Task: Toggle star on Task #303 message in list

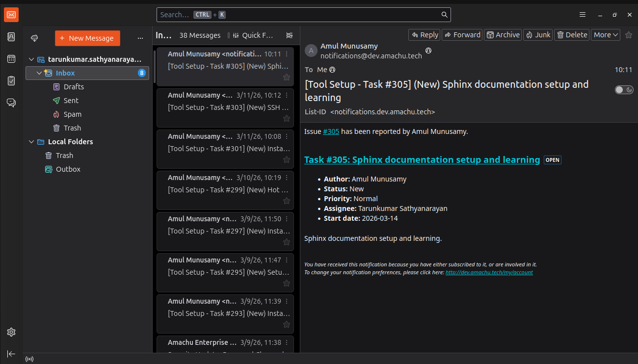Action: (x=287, y=118)
